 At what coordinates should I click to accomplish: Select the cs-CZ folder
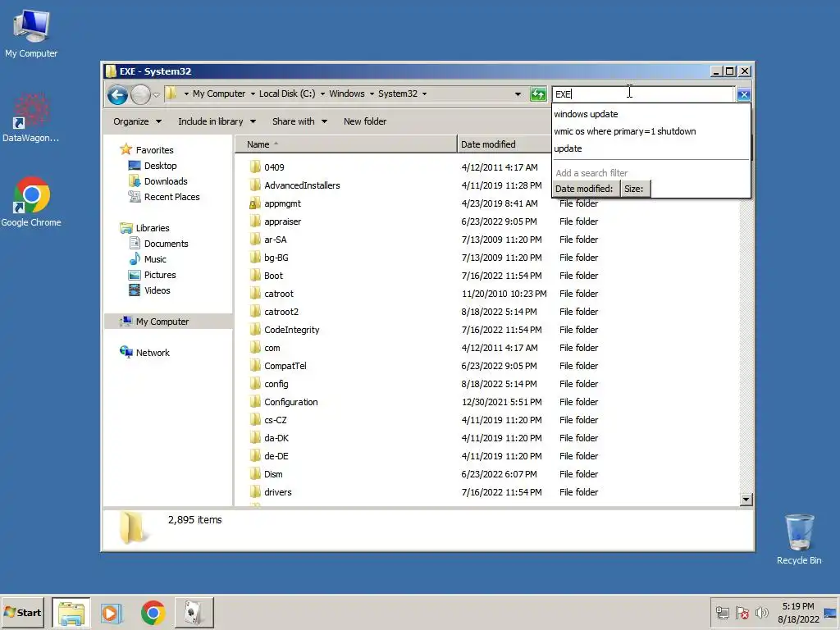click(x=276, y=420)
